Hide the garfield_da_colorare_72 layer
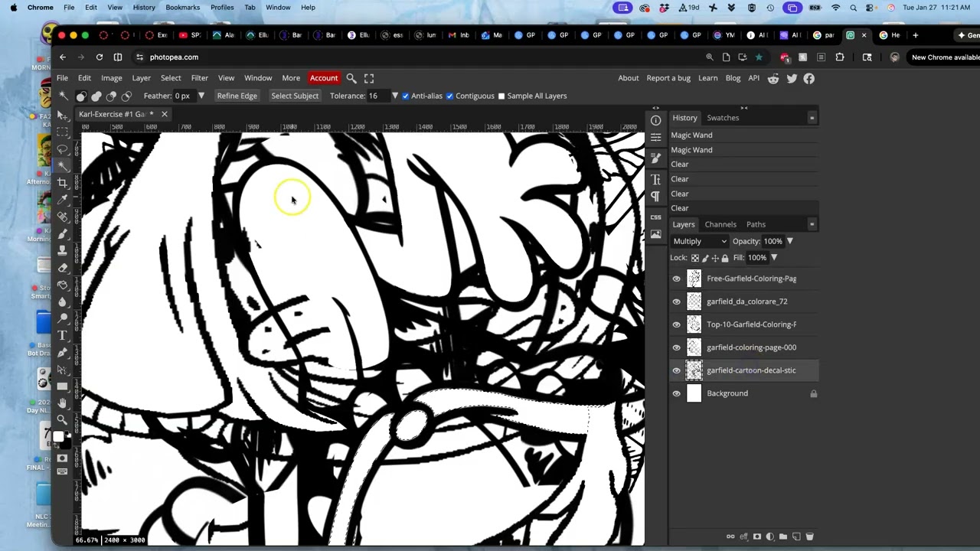 676,302
